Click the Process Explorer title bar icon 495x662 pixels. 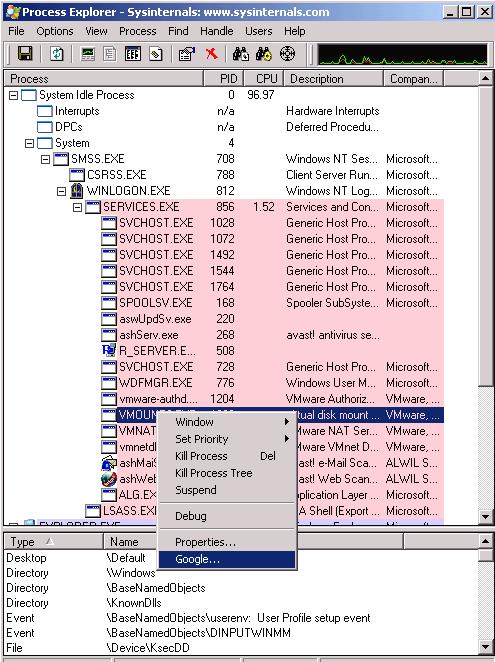[13, 12]
